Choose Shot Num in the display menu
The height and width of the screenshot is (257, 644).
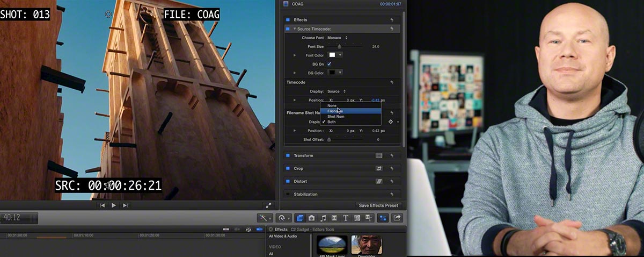pos(350,116)
